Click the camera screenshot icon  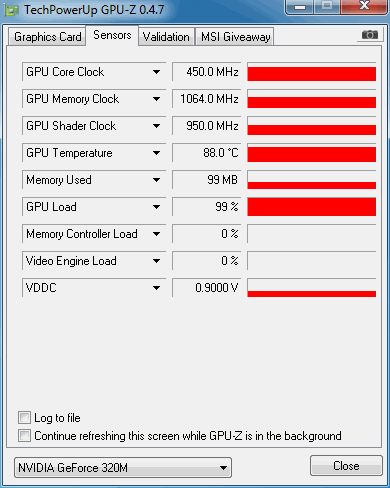pos(369,35)
